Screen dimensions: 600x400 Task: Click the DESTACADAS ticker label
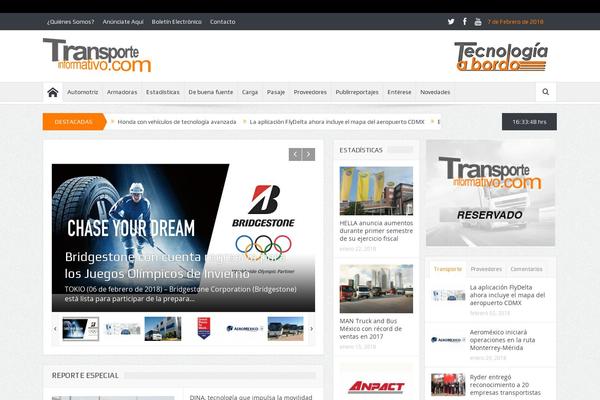74,122
